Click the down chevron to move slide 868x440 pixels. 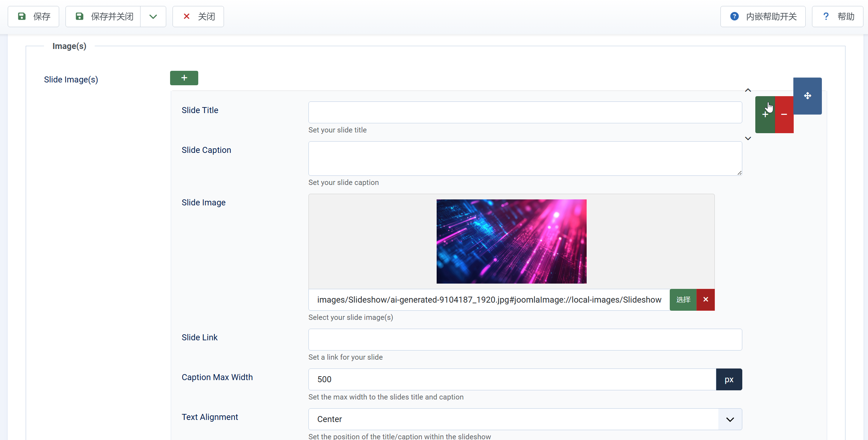pyautogui.click(x=748, y=138)
